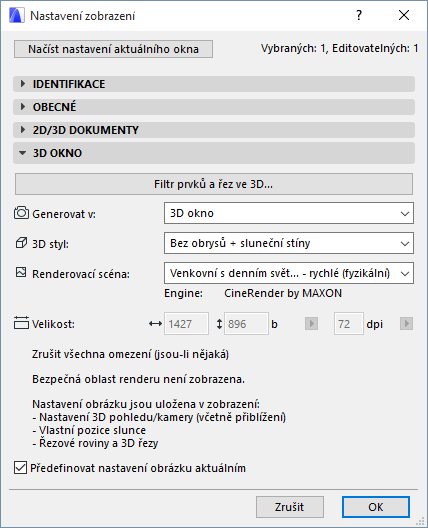This screenshot has height=528, width=428.
Task: Click the text CineRender by MAXON
Action: tap(283, 293)
